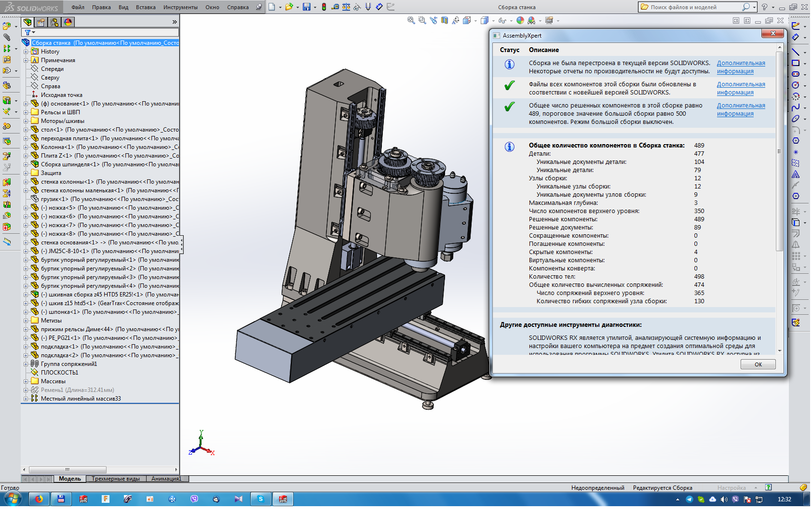The image size is (812, 511).
Task: Click the search magnifier icon
Action: tap(746, 7)
